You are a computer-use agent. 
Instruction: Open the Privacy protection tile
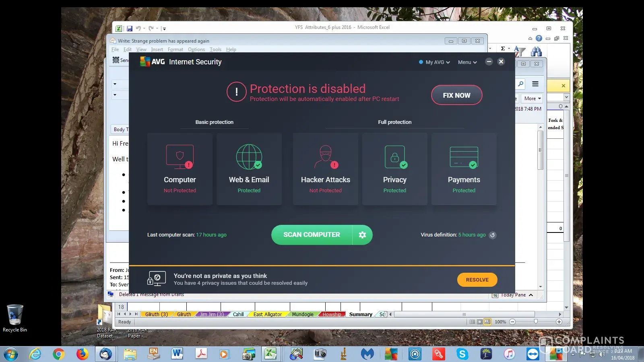point(395,169)
